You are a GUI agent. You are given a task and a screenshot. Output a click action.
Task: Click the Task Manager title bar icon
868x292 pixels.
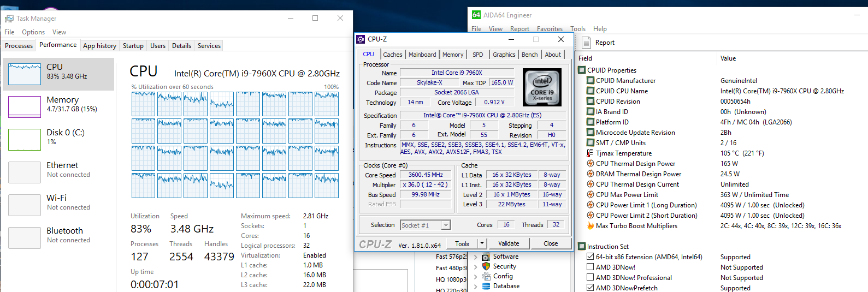pos(9,19)
